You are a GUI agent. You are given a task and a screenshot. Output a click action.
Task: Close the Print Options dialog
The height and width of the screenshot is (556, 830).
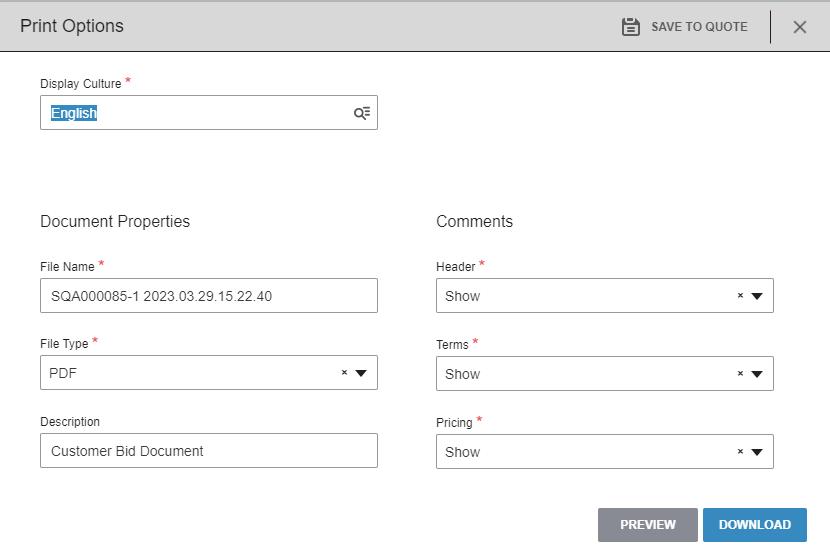800,27
